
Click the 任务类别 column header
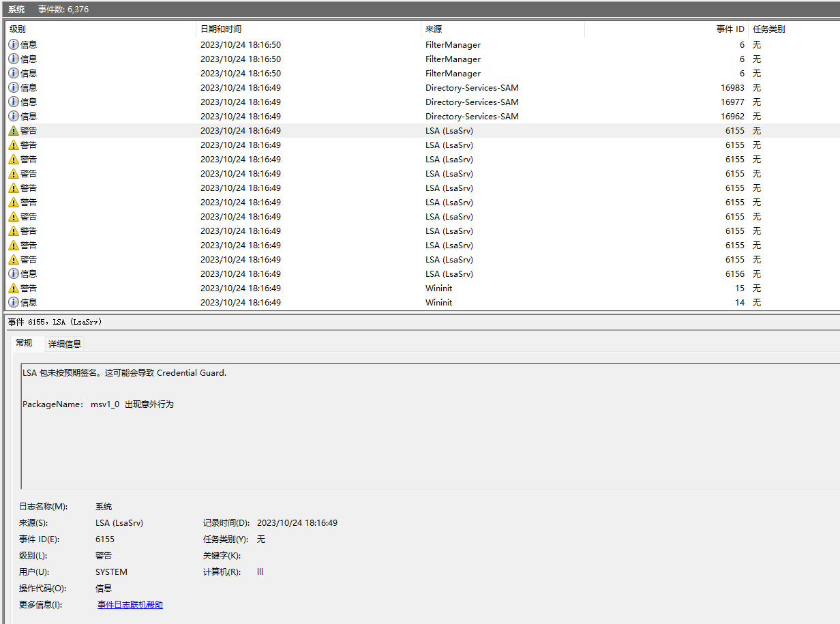tap(794, 29)
